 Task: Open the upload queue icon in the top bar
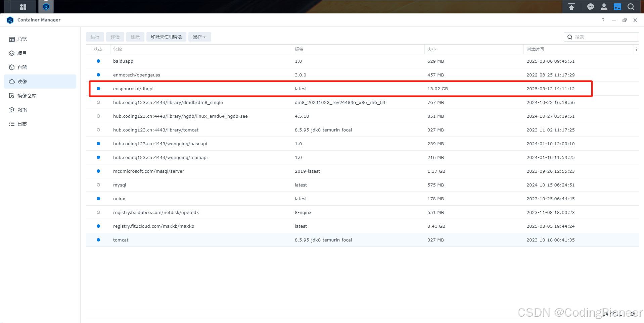[571, 7]
